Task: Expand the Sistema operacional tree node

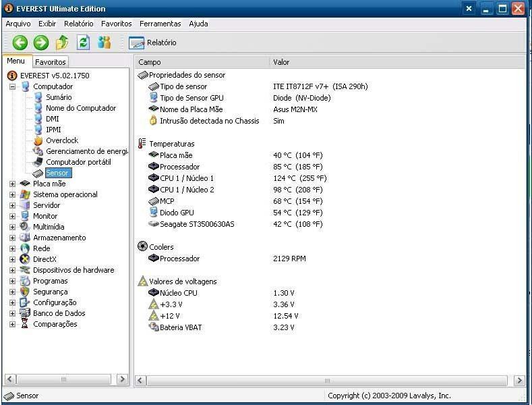Action: (12, 194)
